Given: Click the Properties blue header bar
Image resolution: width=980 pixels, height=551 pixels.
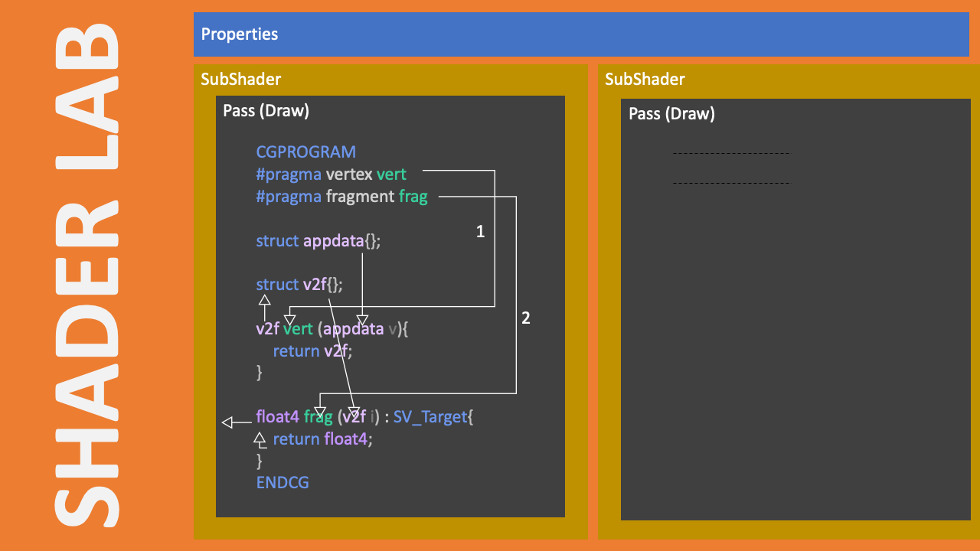Looking at the screenshot, I should click(x=580, y=34).
